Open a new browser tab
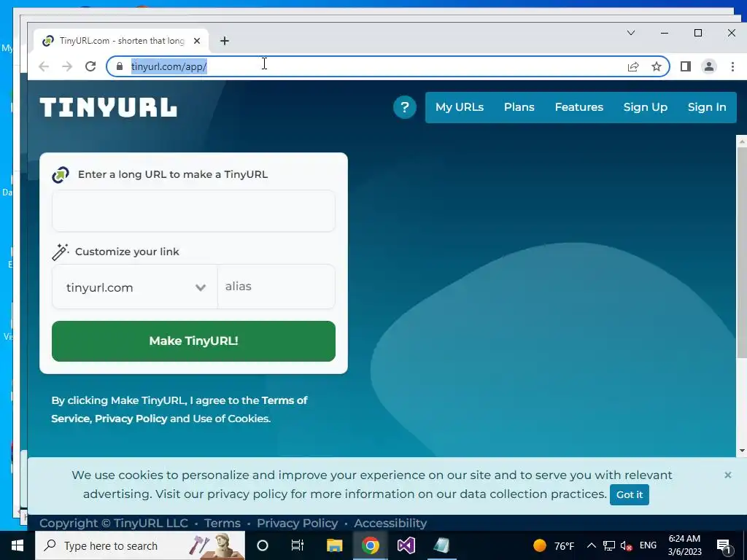 pos(225,41)
